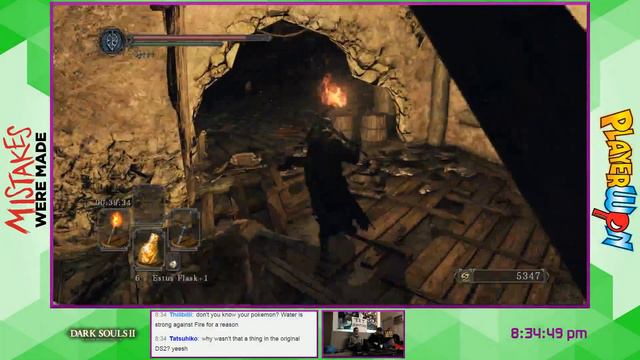This screenshot has width=640, height=360.
Task: Select the right-hand weapon slot
Action: (x=184, y=229)
